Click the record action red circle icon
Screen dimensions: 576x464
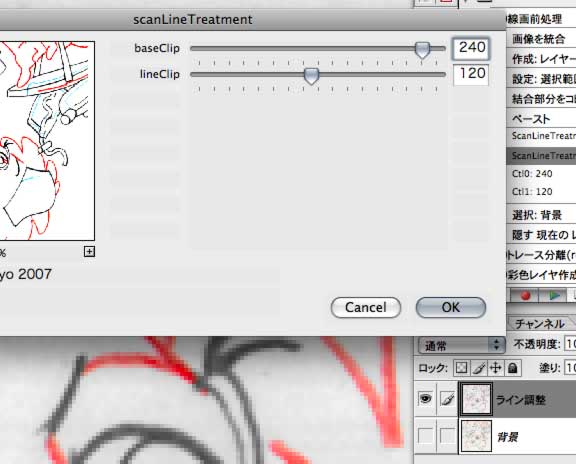526,295
